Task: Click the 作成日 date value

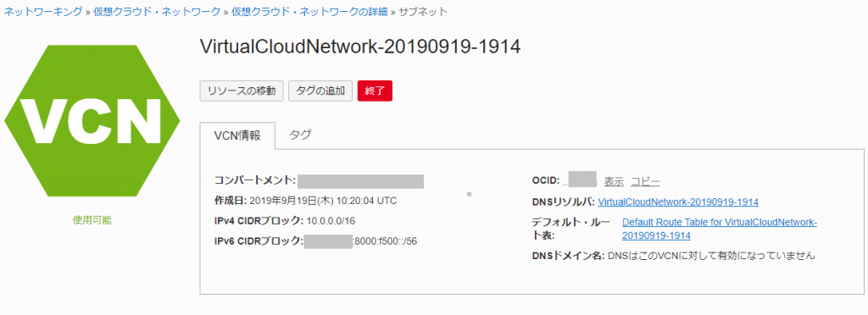Action: point(323,201)
